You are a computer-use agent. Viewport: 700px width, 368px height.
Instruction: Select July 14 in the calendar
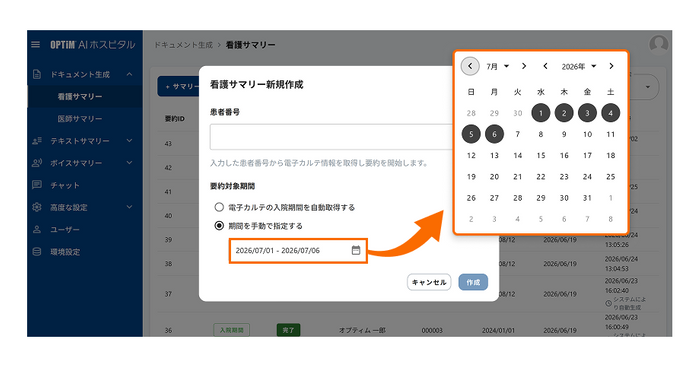click(x=517, y=155)
